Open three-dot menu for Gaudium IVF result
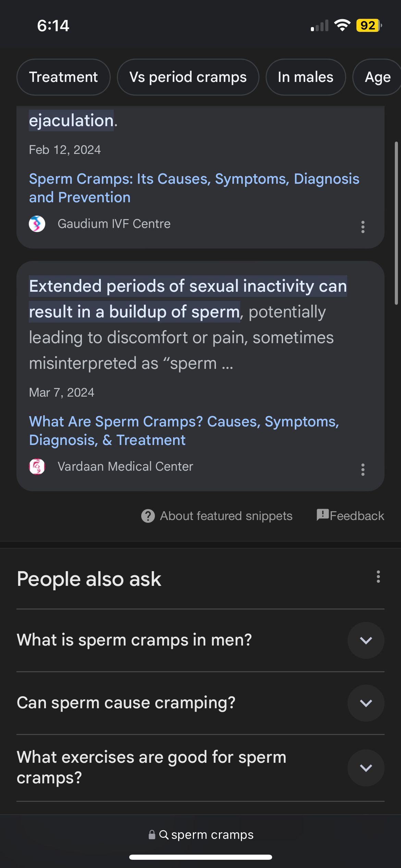 363,227
